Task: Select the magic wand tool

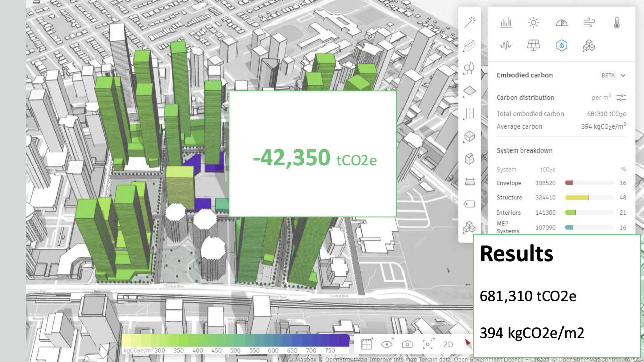Action: tap(470, 22)
